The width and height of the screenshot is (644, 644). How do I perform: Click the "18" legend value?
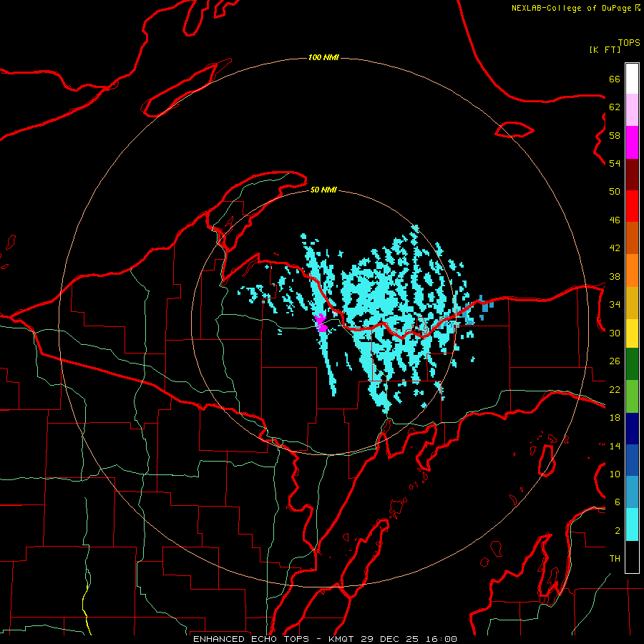click(615, 418)
